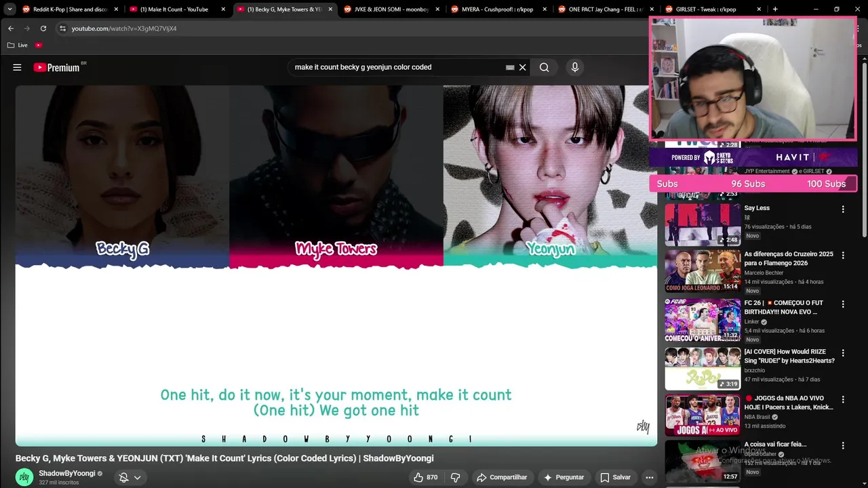Click the address bar URL
Screen dimensions: 868x488
tap(124, 28)
